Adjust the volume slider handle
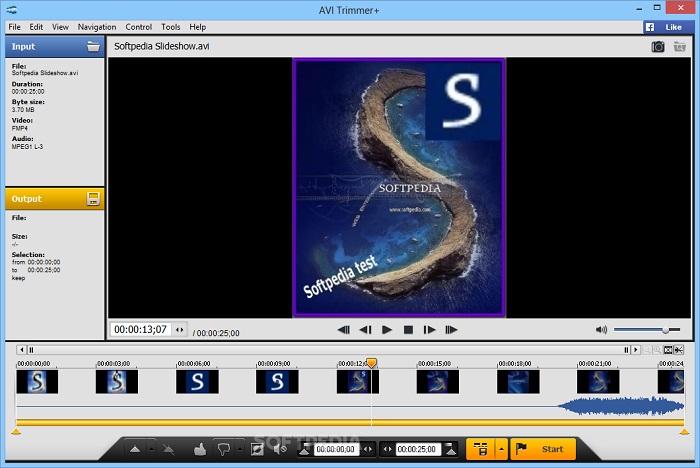This screenshot has width=700, height=468. (665, 330)
